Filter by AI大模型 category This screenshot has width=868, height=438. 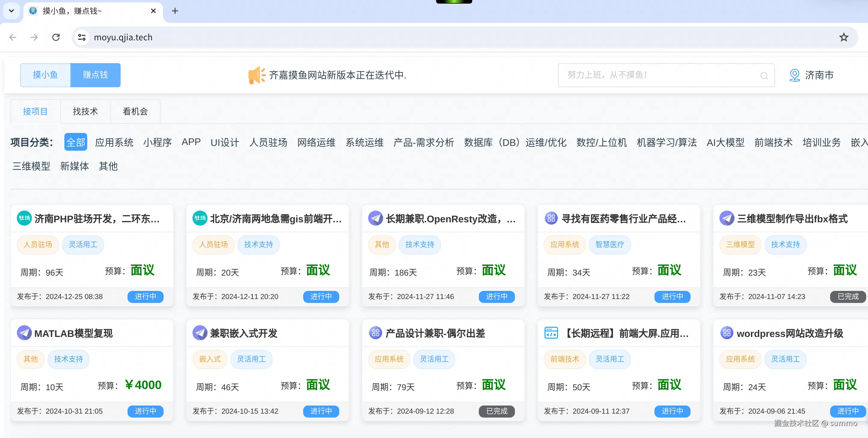pos(725,142)
